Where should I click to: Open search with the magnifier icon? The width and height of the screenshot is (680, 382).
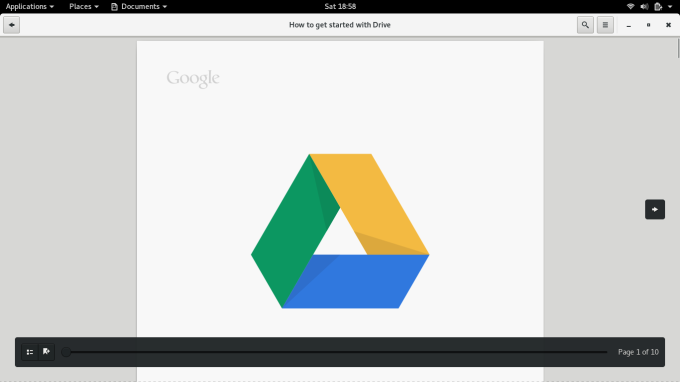coord(585,25)
